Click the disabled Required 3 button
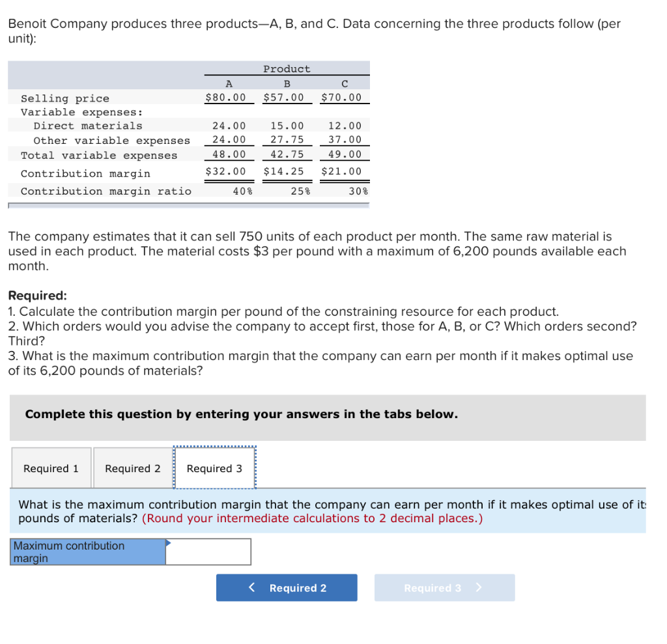The width and height of the screenshot is (667, 644). pyautogui.click(x=444, y=587)
